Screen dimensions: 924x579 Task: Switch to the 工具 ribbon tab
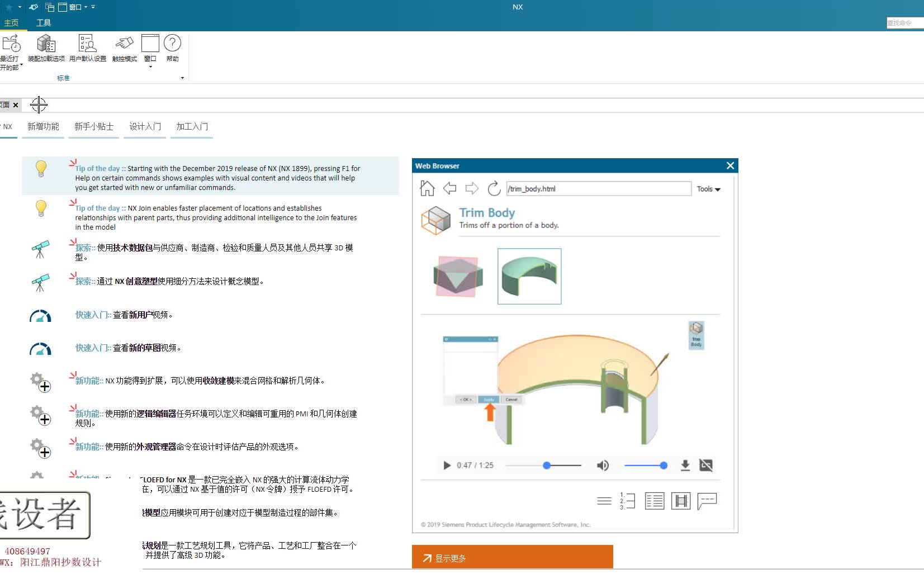point(44,22)
